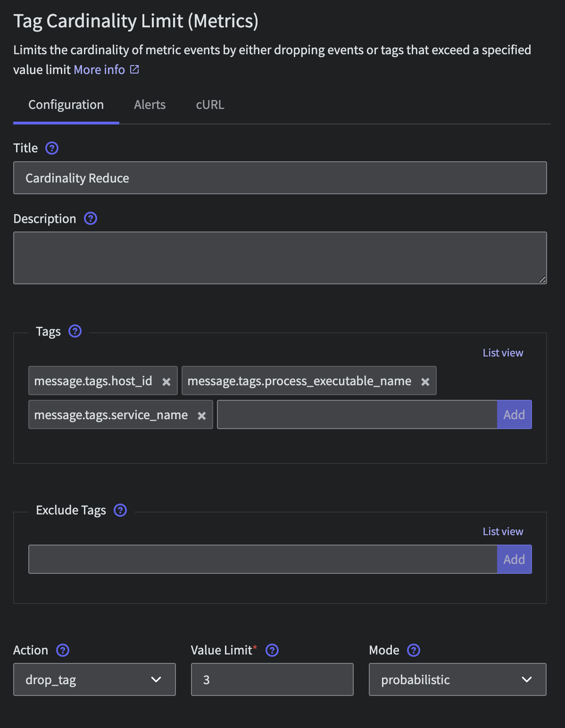Open List view link in Tags
Viewport: 565px width, 728px height.
(503, 353)
